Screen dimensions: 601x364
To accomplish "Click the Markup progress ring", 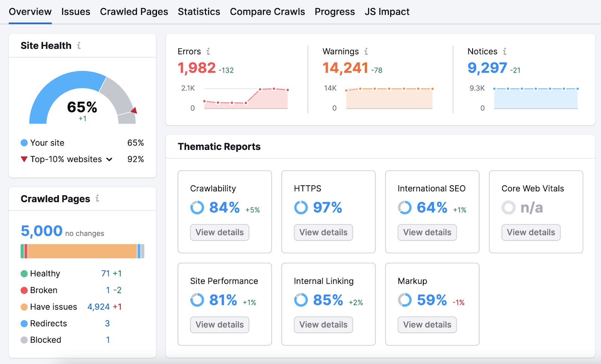I will point(404,300).
